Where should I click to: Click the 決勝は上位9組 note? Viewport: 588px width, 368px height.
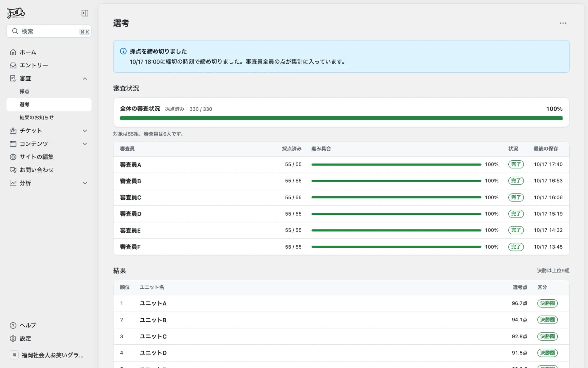coord(553,270)
